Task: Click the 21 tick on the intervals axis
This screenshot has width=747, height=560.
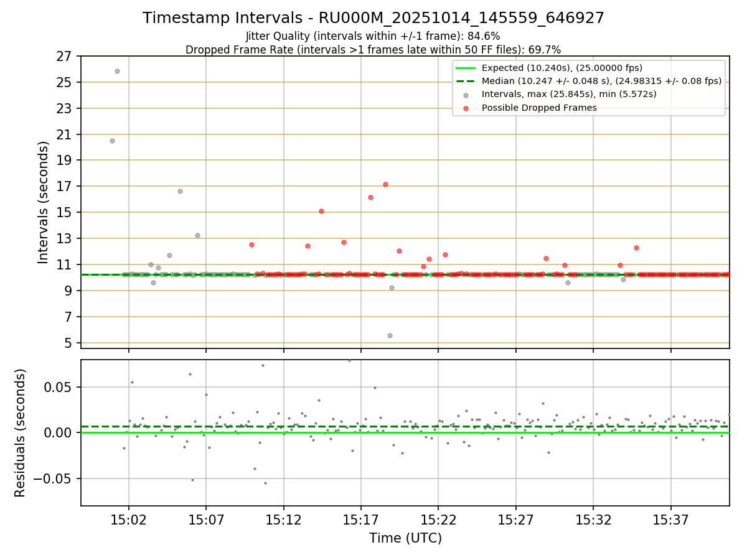Action: point(65,135)
